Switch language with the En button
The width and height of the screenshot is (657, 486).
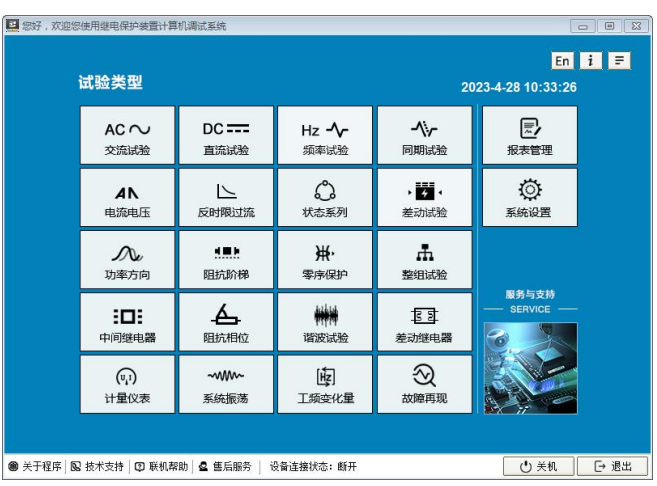[563, 61]
